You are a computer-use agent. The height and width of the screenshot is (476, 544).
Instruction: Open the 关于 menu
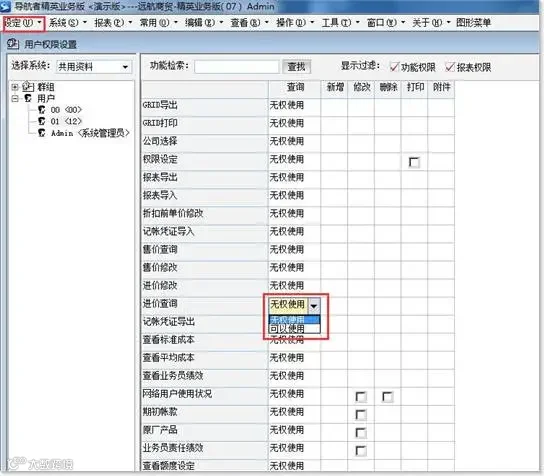click(431, 23)
